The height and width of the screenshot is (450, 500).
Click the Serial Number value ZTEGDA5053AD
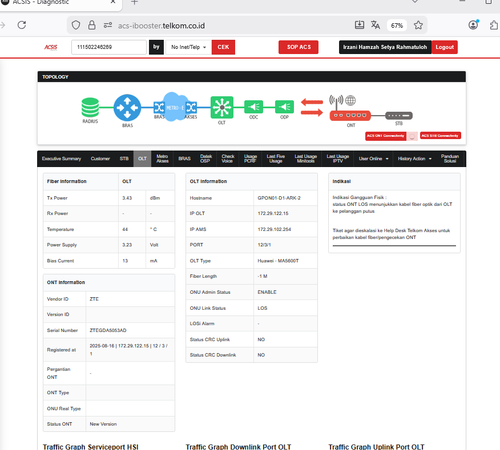click(108, 330)
